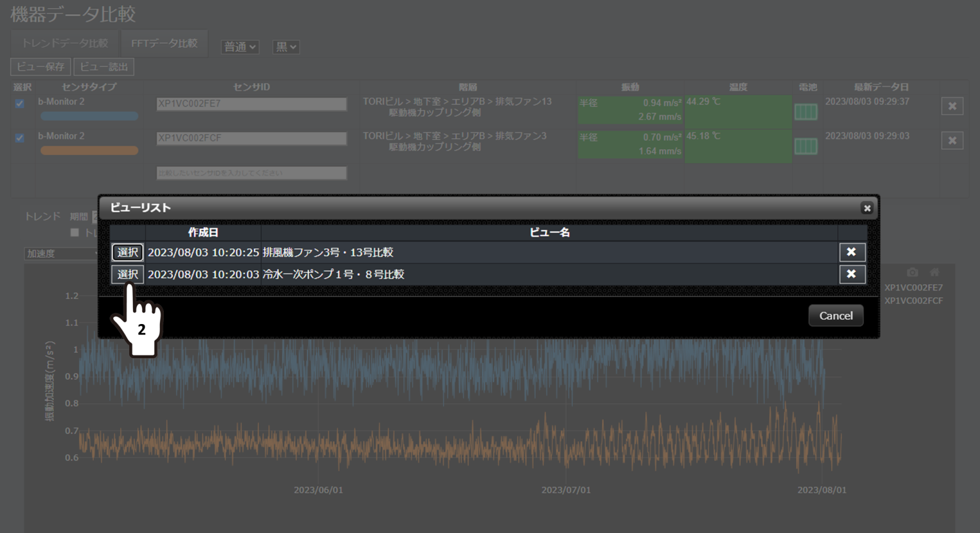Open the FFTデータ比較 tab
Image resolution: width=980 pixels, height=533 pixels.
click(x=164, y=44)
